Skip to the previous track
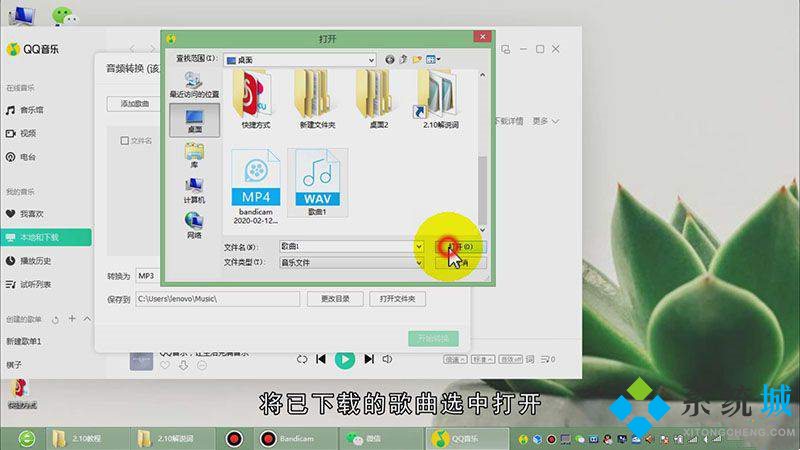 (321, 359)
